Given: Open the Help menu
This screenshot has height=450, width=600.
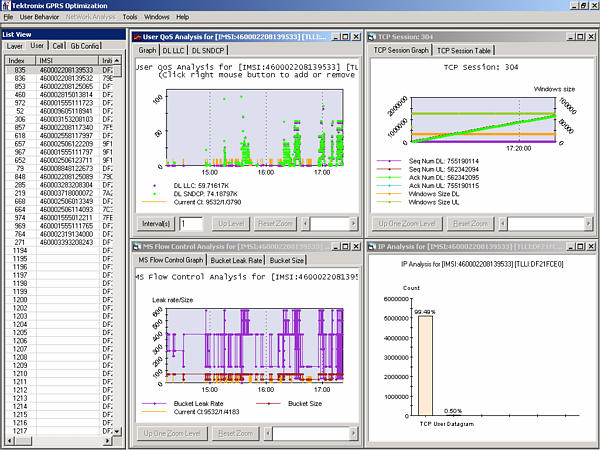Looking at the screenshot, I should click(183, 17).
